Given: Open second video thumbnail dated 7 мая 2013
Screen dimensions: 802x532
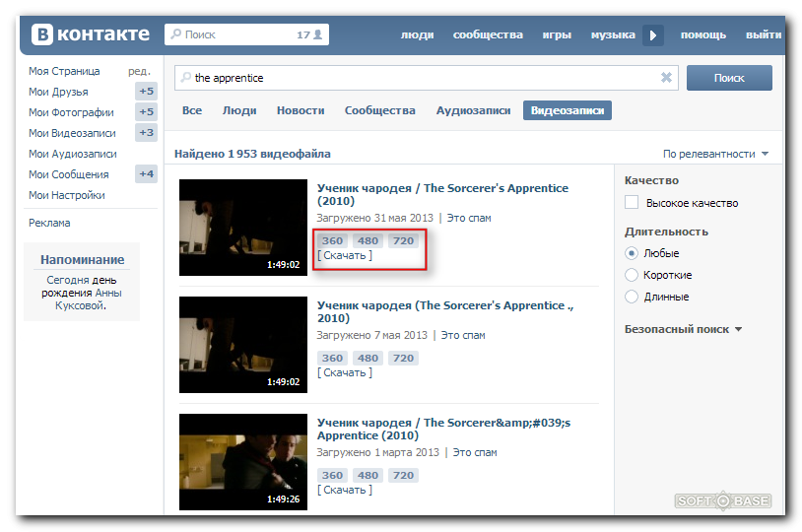Looking at the screenshot, I should coord(243,344).
